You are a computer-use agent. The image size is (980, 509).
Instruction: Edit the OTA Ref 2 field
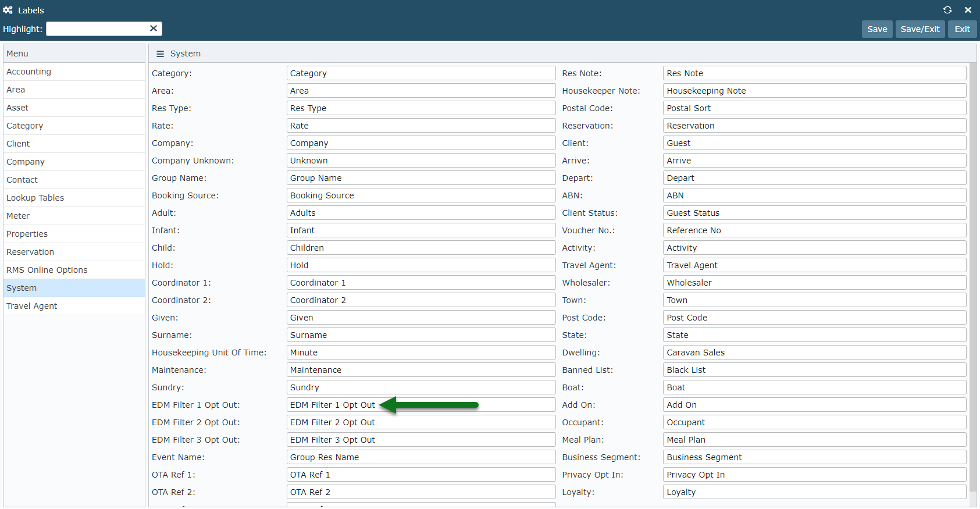(x=421, y=492)
